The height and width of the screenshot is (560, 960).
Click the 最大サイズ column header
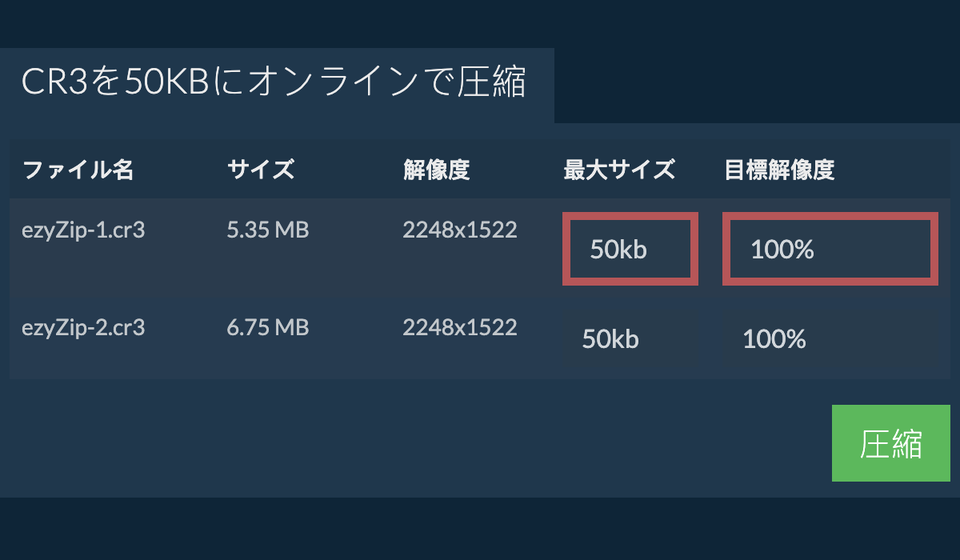(619, 170)
